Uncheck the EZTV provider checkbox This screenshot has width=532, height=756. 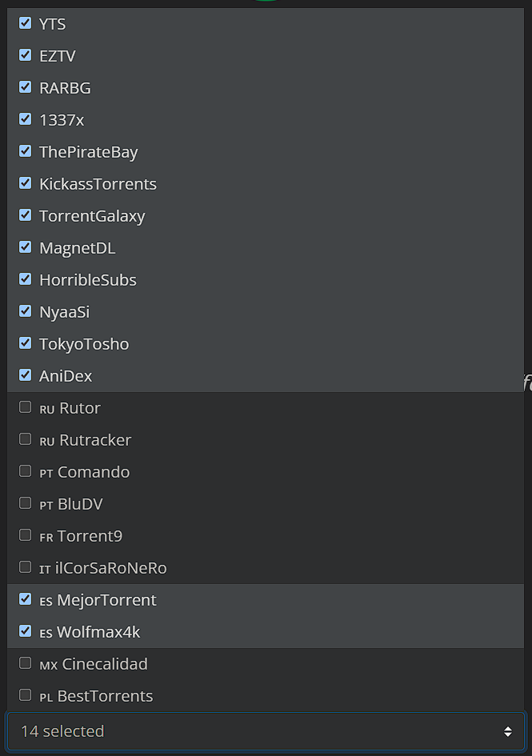[x=25, y=55]
